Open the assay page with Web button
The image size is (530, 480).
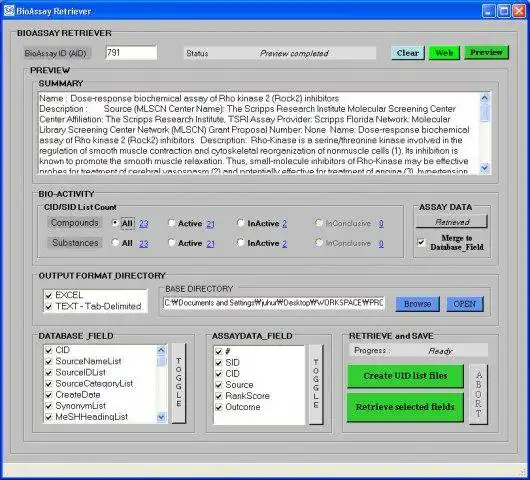click(444, 53)
